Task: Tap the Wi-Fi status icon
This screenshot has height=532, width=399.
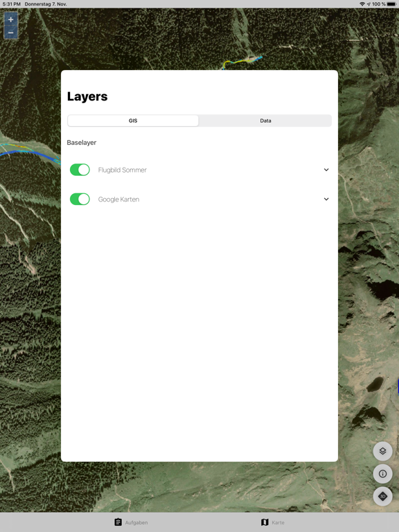Action: [x=362, y=4]
